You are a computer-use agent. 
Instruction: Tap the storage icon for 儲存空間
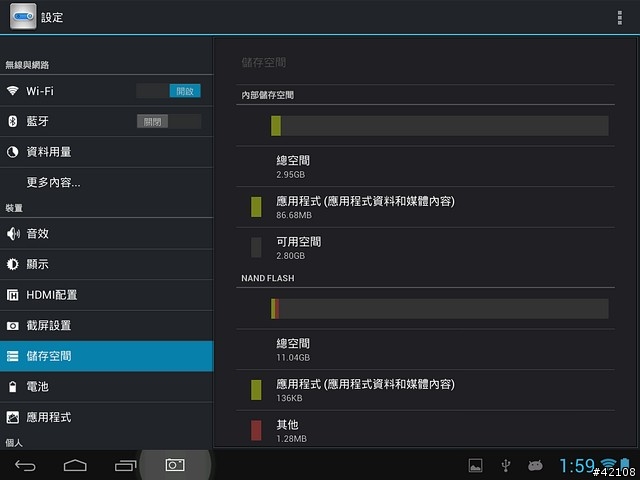[x=13, y=356]
